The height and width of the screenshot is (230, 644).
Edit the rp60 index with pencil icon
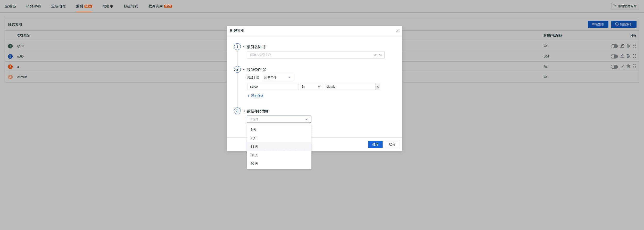622,56
